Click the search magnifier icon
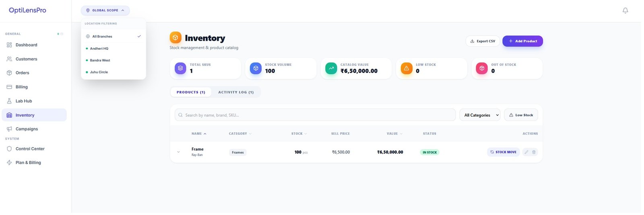Screen dimensions: 644x215 (x=180, y=115)
